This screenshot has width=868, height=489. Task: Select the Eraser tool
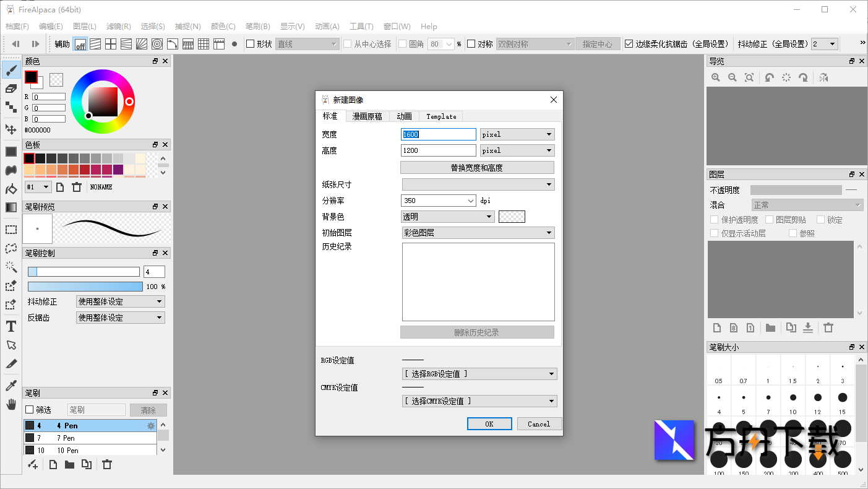click(x=11, y=88)
